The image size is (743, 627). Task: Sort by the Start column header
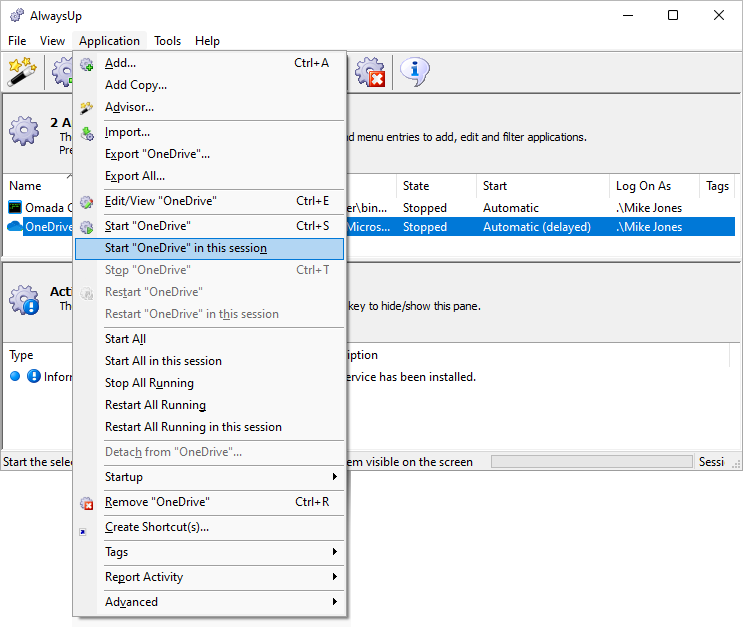543,186
